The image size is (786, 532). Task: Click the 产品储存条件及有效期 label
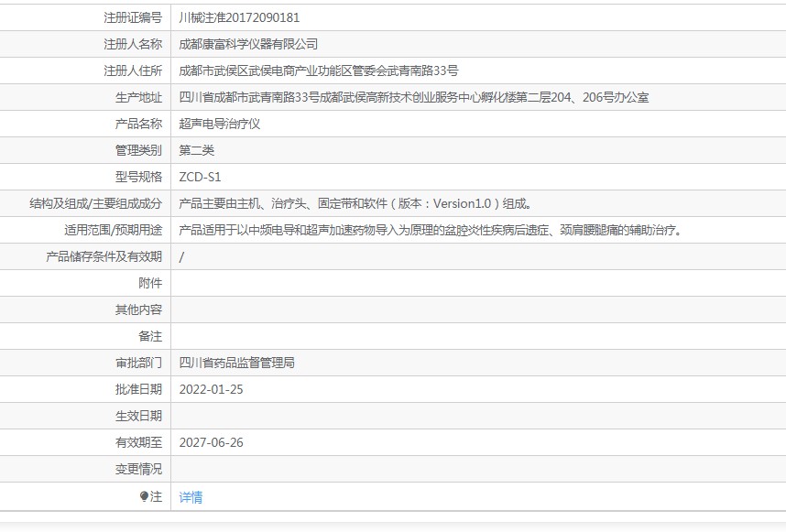pos(104,256)
